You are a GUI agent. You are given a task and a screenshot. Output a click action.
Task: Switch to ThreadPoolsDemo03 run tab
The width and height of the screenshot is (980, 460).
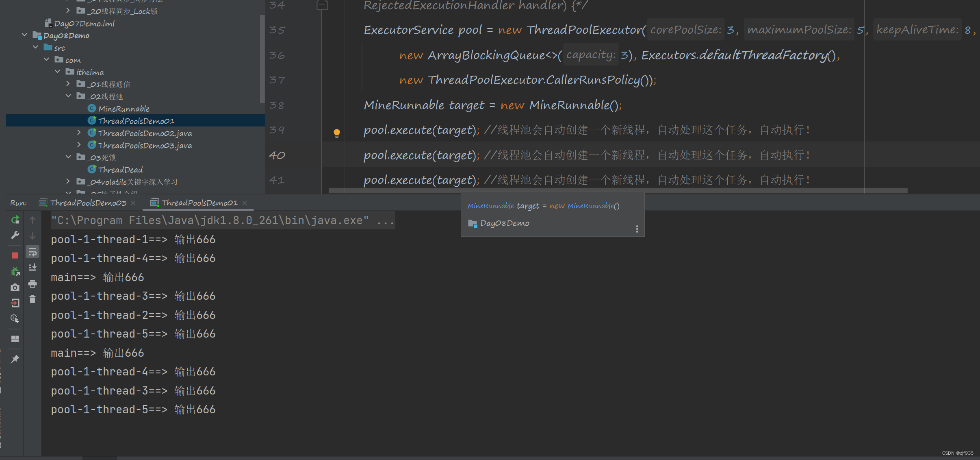pos(88,203)
